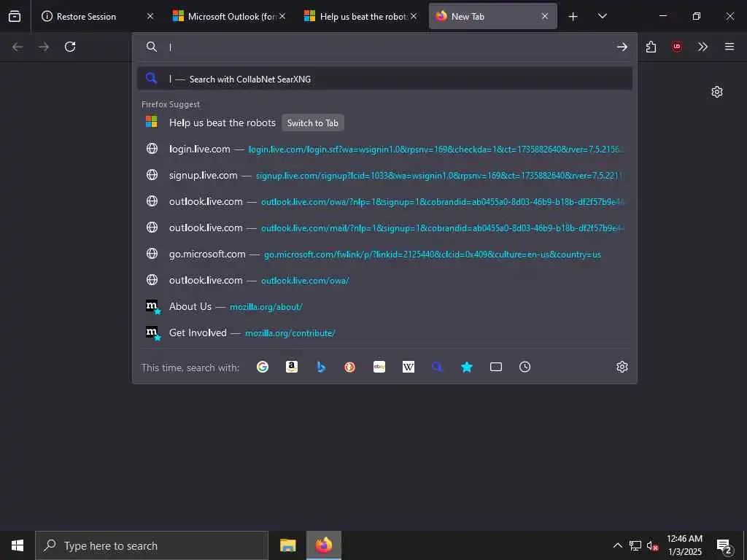747x560 pixels.
Task: Open the outlook.live.com owa signup suggestion
Action: [x=384, y=201]
